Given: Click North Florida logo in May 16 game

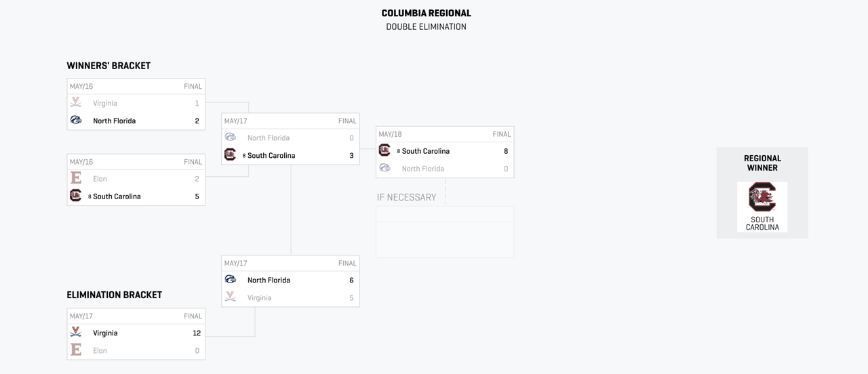Looking at the screenshot, I should coord(76,121).
